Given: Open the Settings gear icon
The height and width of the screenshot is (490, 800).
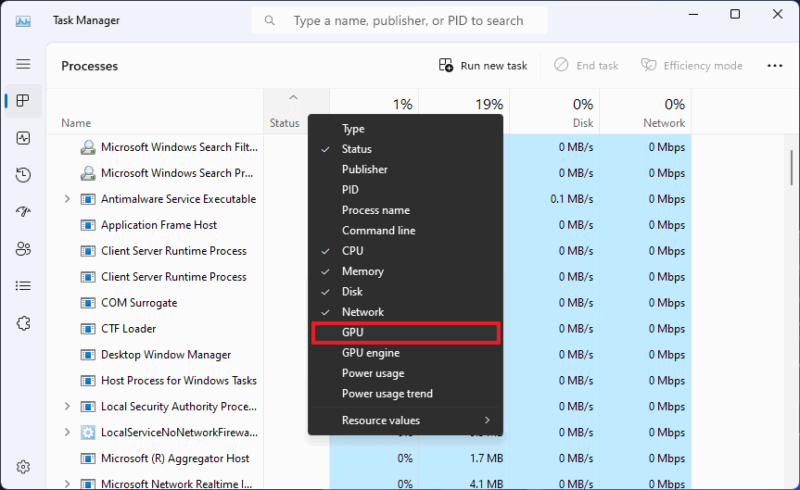Looking at the screenshot, I should 23,467.
